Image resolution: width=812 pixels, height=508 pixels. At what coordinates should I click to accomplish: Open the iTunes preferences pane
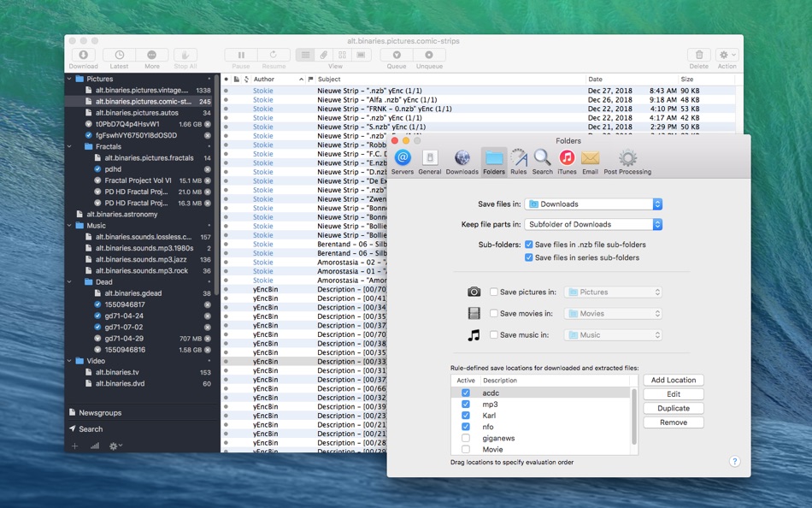point(567,159)
